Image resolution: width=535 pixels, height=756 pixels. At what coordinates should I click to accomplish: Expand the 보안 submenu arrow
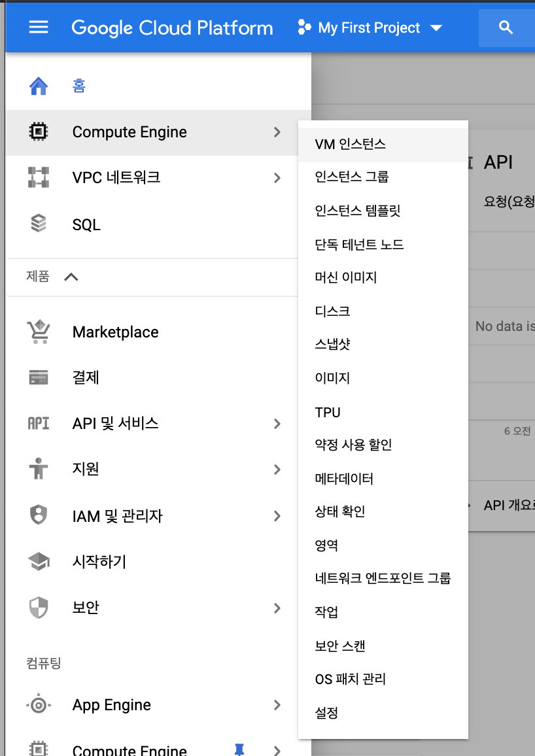click(277, 608)
